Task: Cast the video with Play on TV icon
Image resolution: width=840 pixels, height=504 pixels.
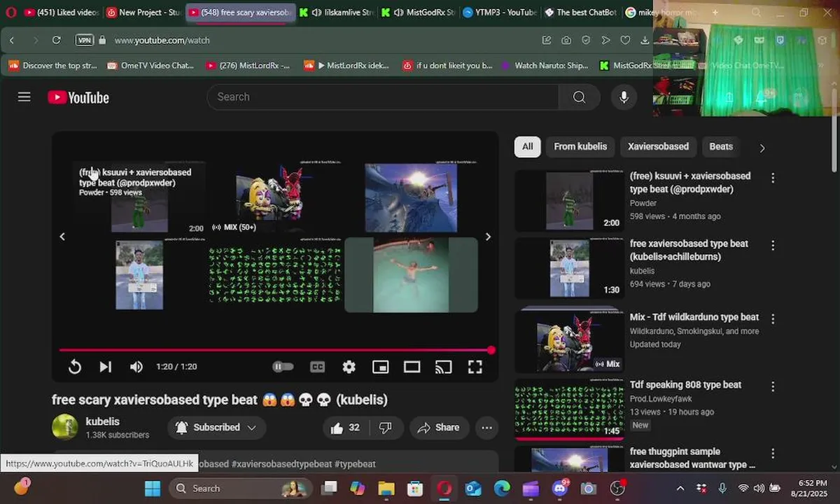Action: click(443, 367)
